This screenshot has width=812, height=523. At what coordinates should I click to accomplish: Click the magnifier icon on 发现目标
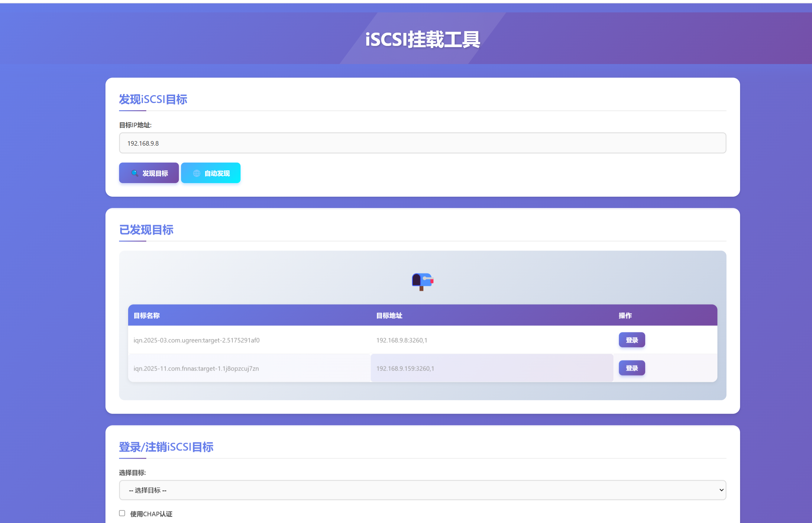click(134, 173)
